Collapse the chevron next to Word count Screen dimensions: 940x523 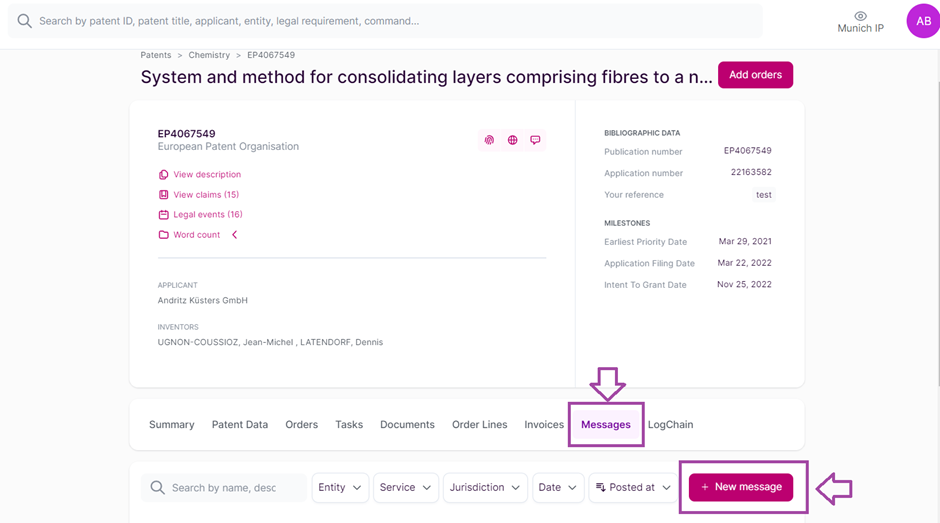235,235
